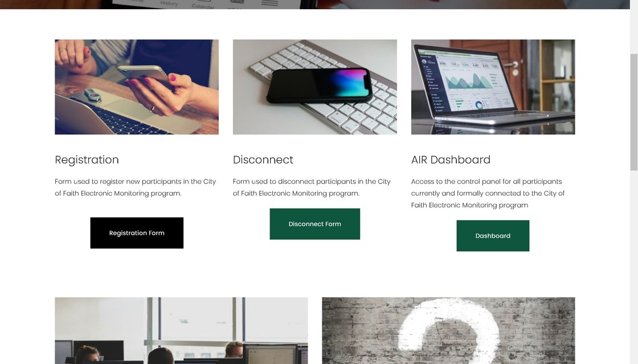Click the black phone in Disconnect image

click(320, 85)
